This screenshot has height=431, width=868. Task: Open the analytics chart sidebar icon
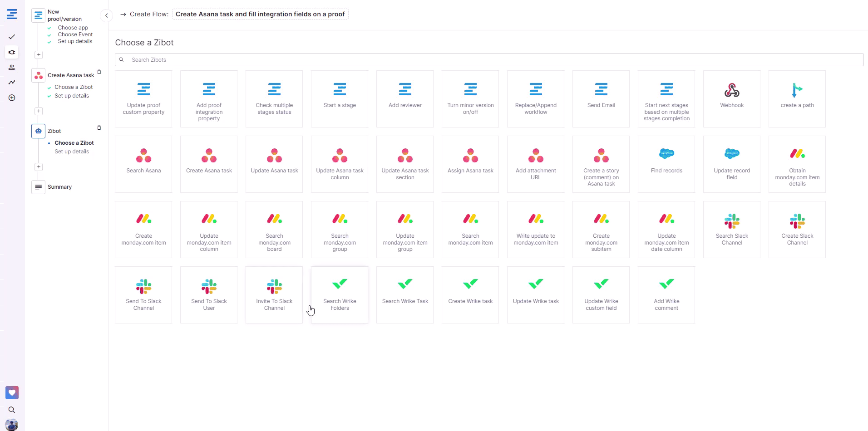12,83
